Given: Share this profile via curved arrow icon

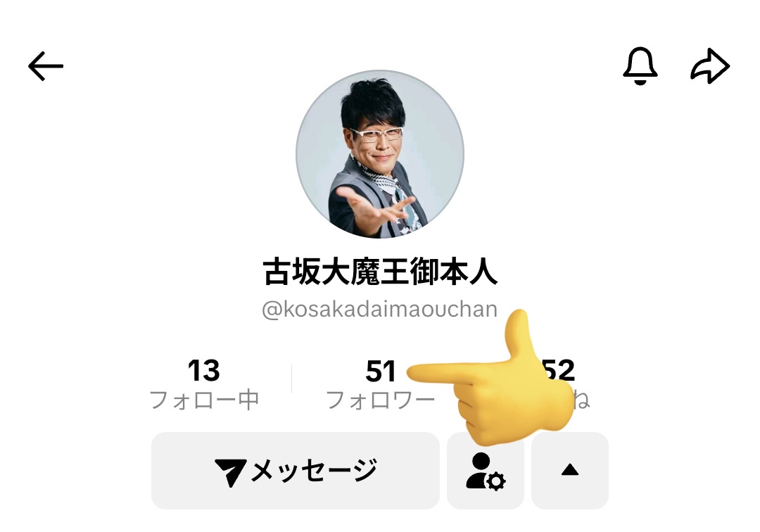Looking at the screenshot, I should [x=710, y=66].
